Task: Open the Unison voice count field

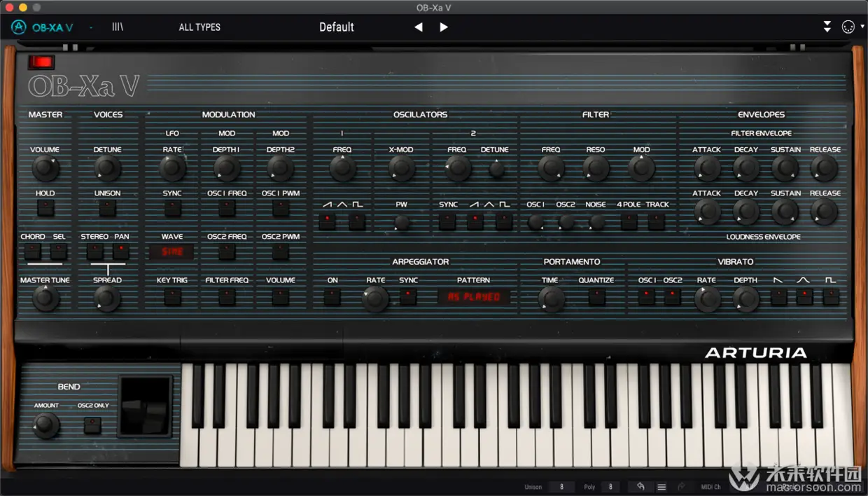Action: point(561,487)
